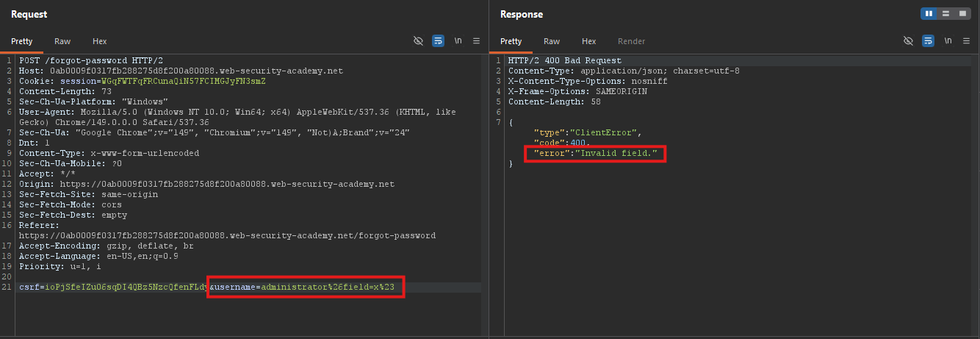Click the HTTP/2 400 Bad Request status line

pyautogui.click(x=564, y=61)
